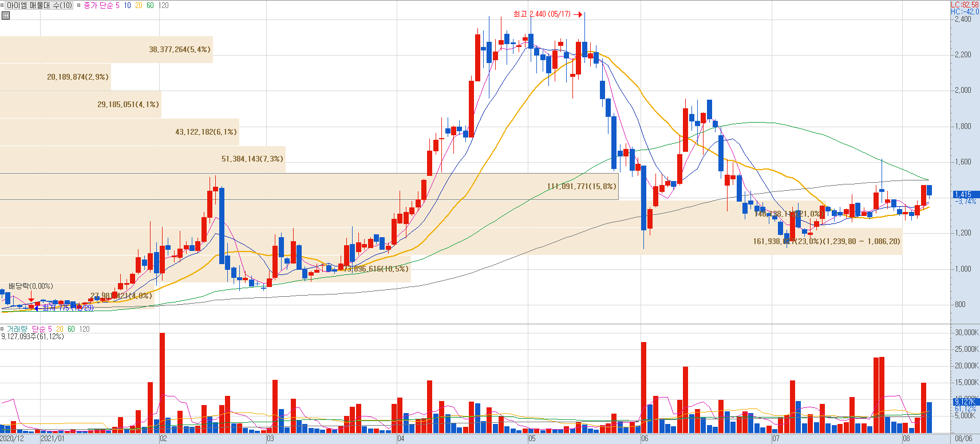Image resolution: width=980 pixels, height=444 pixels.
Task: Select the gray 120-day price moving average legend
Action: tap(164, 5)
